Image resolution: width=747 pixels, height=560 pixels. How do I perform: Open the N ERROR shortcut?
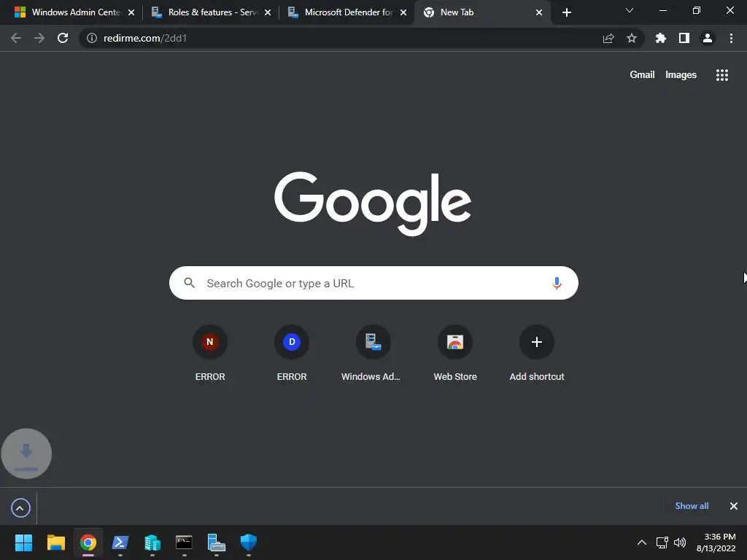[x=210, y=354]
